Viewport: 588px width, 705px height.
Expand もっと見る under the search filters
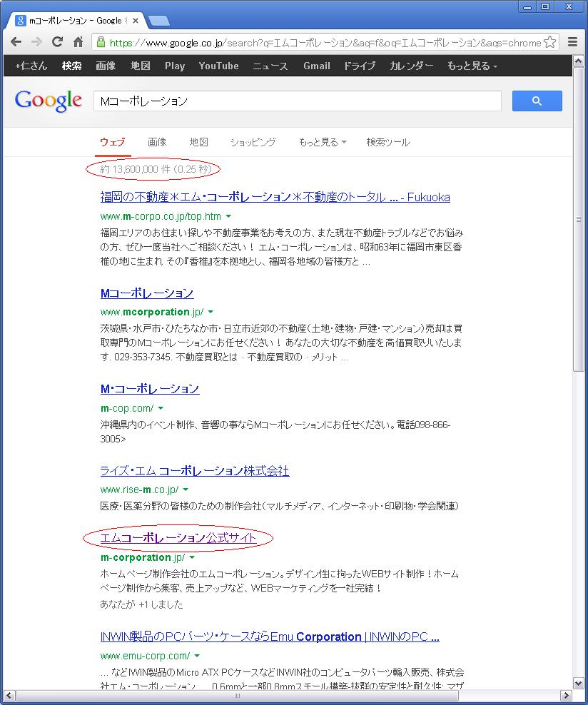coord(322,142)
